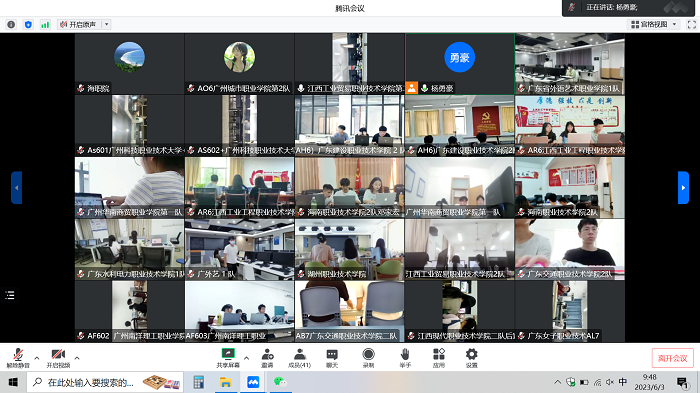
Task: Check the network signal strength icon
Action: pos(45,25)
